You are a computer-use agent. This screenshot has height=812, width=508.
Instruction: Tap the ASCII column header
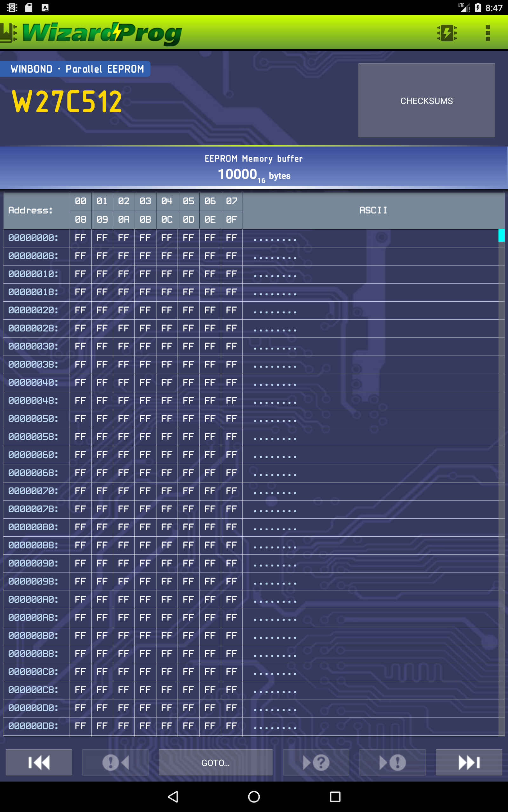coord(373,210)
